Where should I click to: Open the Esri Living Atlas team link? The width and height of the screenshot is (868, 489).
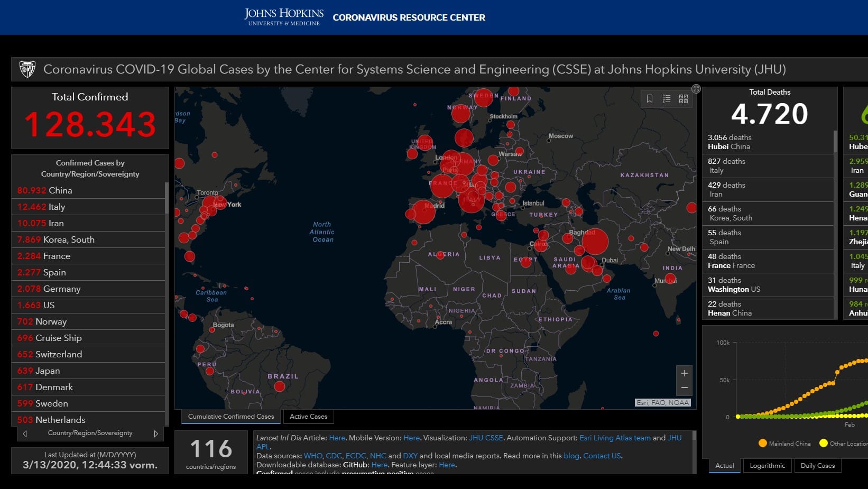pyautogui.click(x=615, y=438)
